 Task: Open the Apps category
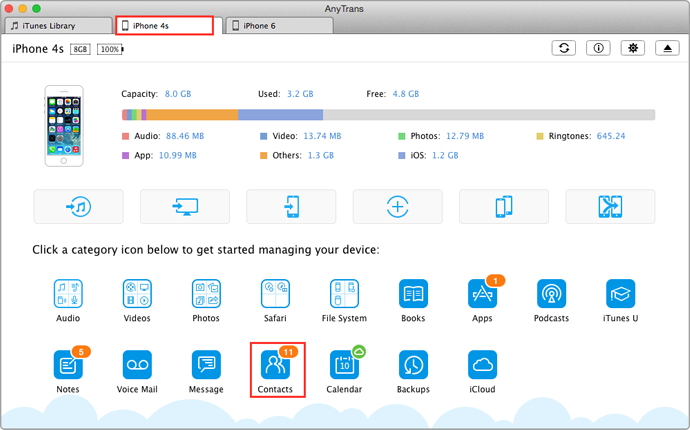tap(482, 294)
